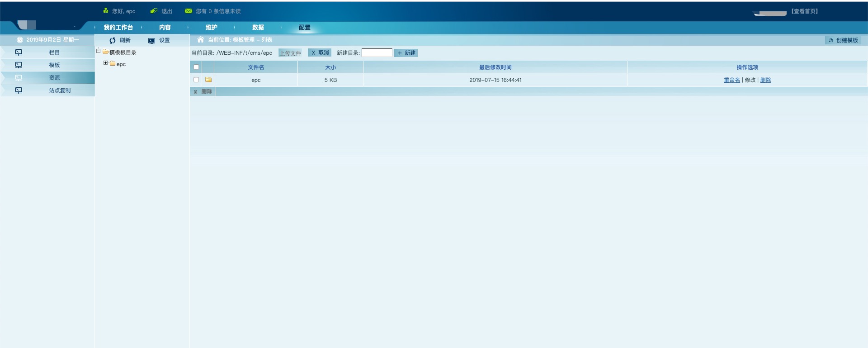The height and width of the screenshot is (348, 868).
Task: Collapse the 模板根目录 tree node
Action: pyautogui.click(x=98, y=51)
